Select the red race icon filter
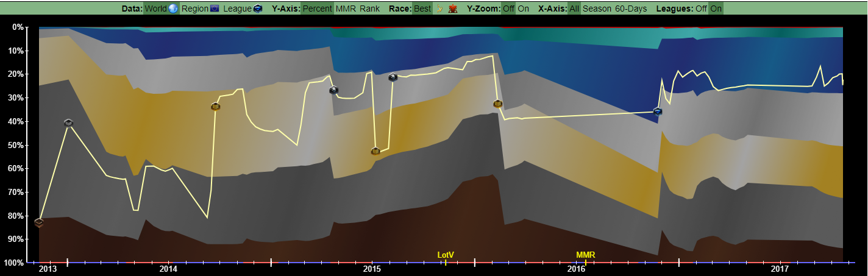Screen dimensions: 868x276 pyautogui.click(x=452, y=9)
